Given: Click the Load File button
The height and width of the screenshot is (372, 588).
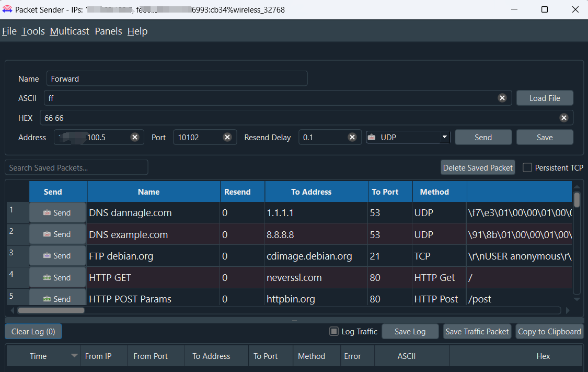Looking at the screenshot, I should [544, 98].
